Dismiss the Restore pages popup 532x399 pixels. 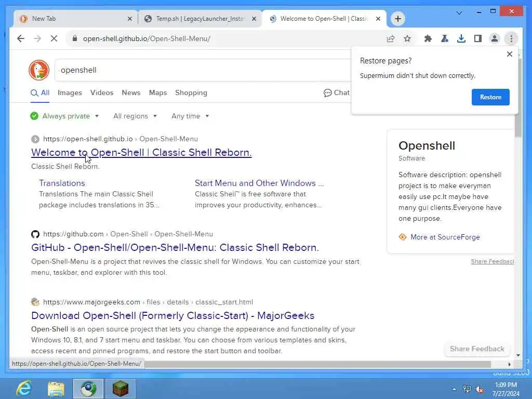click(509, 54)
